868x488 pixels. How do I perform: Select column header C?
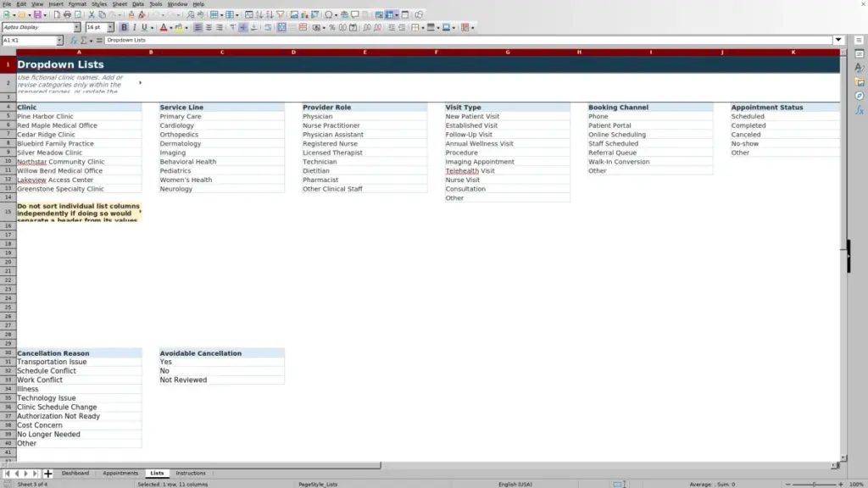pyautogui.click(x=222, y=52)
